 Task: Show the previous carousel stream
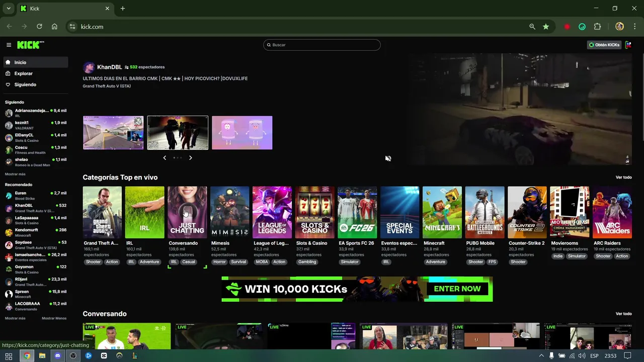pos(165,158)
